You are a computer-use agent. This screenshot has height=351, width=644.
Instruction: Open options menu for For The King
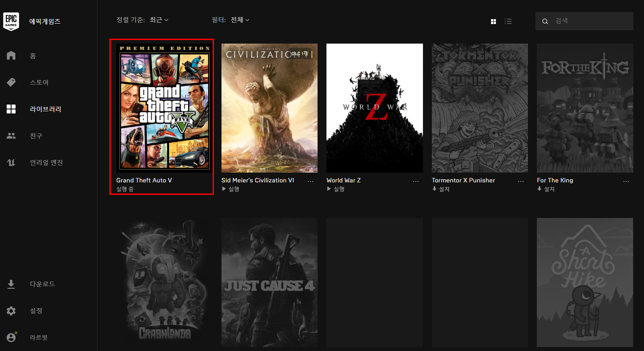pyautogui.click(x=626, y=182)
